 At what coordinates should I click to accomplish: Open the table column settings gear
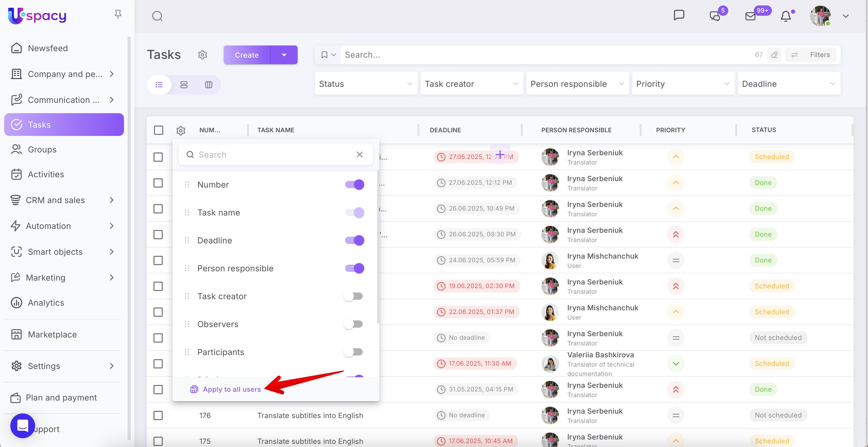coord(181,130)
